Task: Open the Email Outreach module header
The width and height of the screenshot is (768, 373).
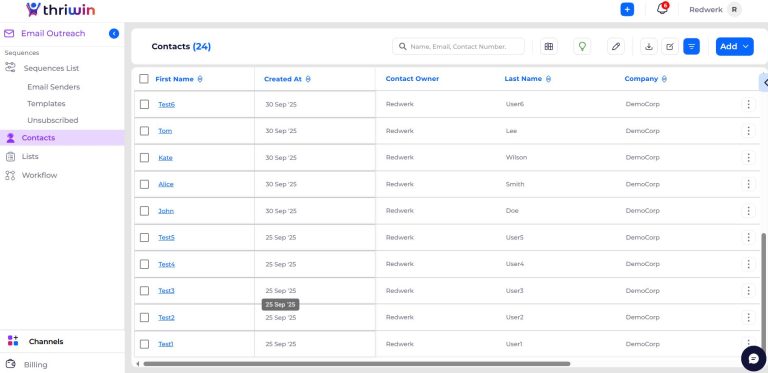Action: point(53,33)
